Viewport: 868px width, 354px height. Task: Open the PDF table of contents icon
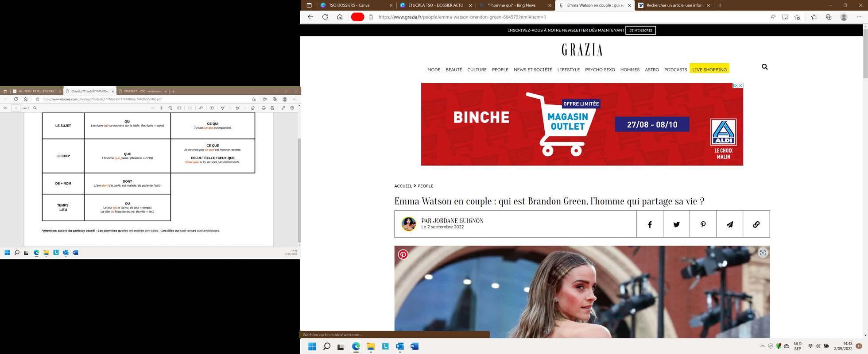(x=5, y=108)
